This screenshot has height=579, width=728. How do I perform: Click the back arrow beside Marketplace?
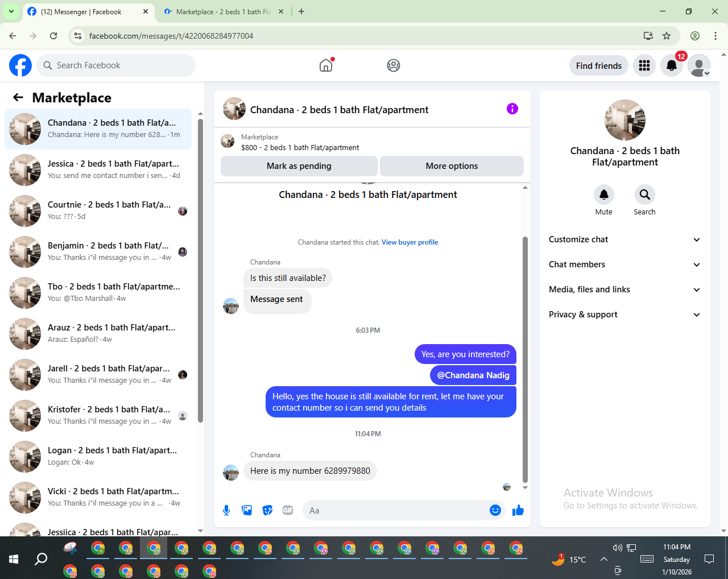18,97
